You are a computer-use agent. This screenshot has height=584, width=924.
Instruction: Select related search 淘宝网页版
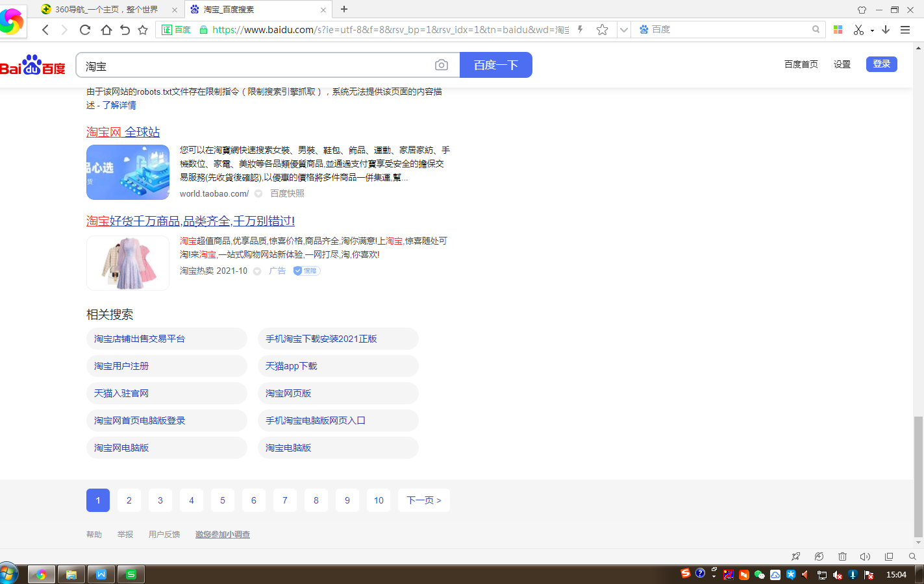tap(338, 393)
